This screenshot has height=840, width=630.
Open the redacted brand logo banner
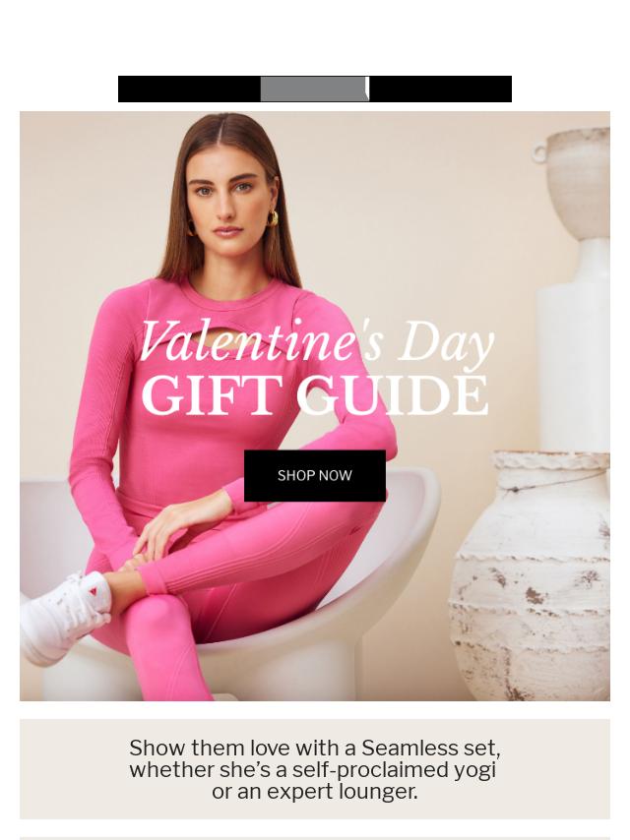315,89
